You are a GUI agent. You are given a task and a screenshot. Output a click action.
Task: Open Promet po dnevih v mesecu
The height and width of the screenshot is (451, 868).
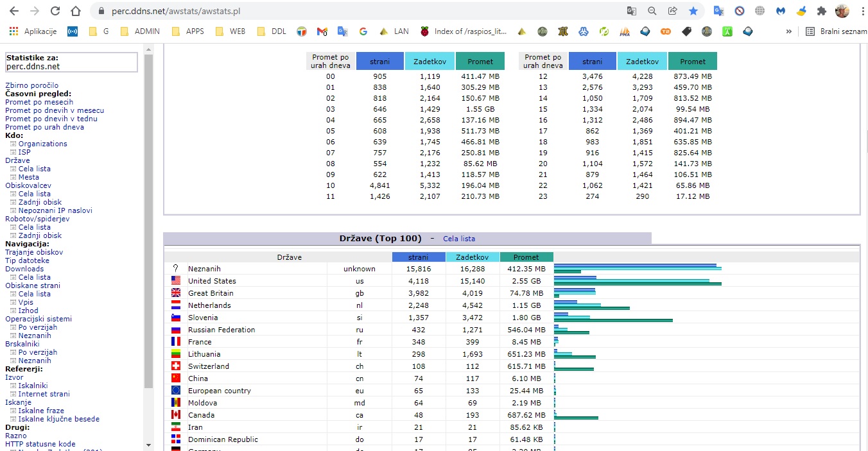coord(55,110)
